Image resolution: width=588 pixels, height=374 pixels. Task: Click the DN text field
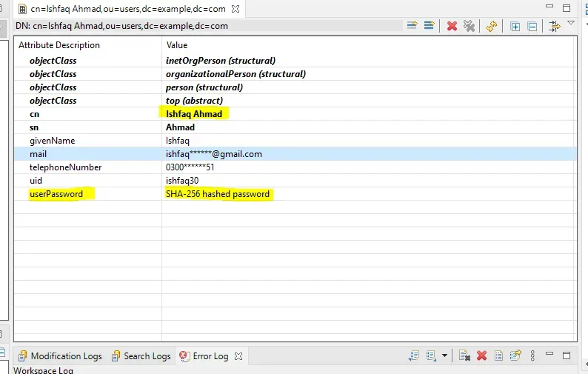(x=209, y=26)
